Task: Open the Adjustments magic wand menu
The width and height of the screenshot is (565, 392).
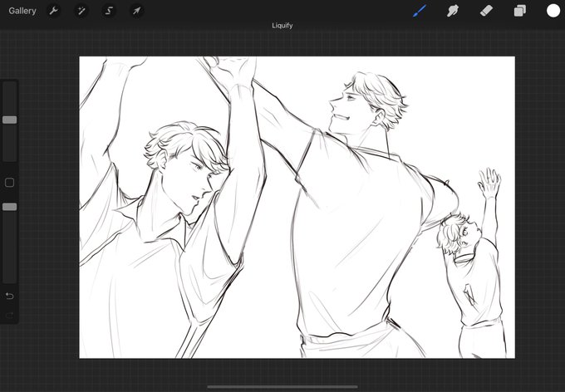Action: pos(81,11)
